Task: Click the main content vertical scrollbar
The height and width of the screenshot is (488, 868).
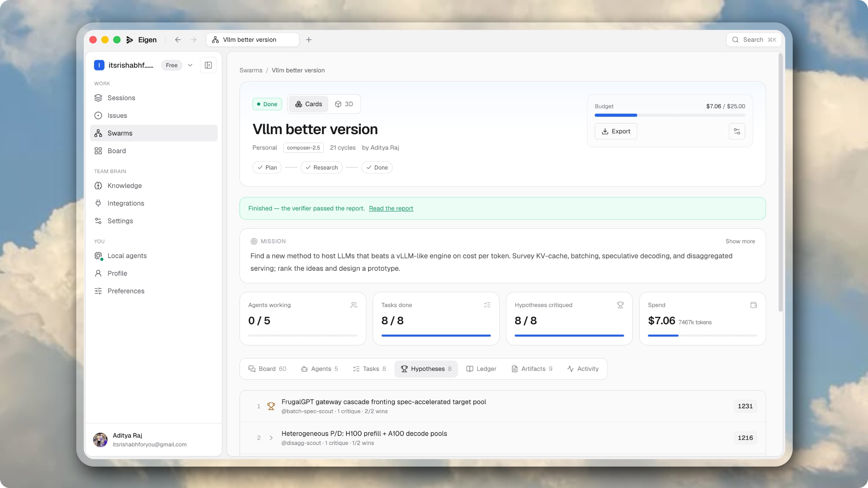Action: (780, 183)
